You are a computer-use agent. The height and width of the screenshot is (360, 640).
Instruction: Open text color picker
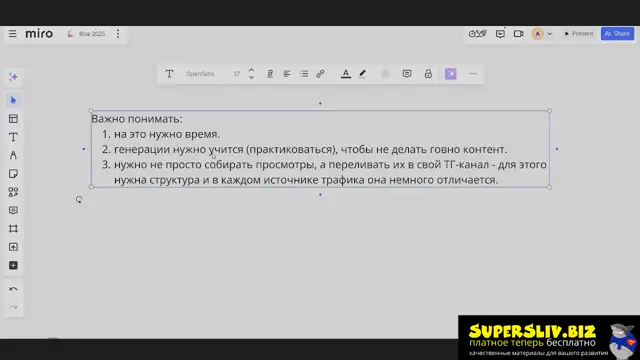(346, 74)
